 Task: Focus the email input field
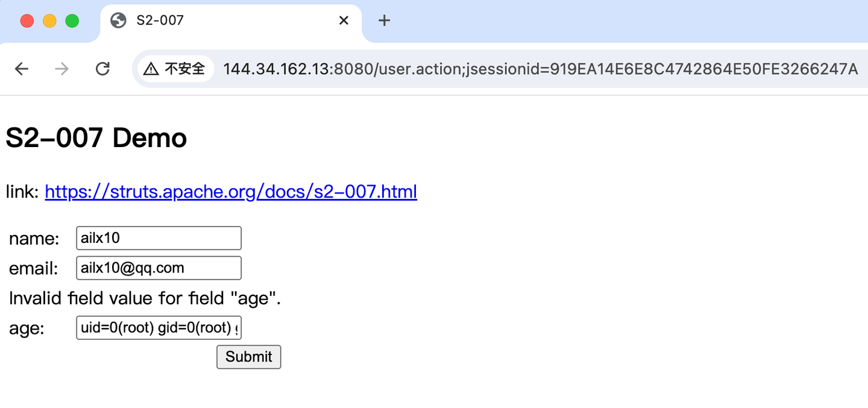coord(159,268)
